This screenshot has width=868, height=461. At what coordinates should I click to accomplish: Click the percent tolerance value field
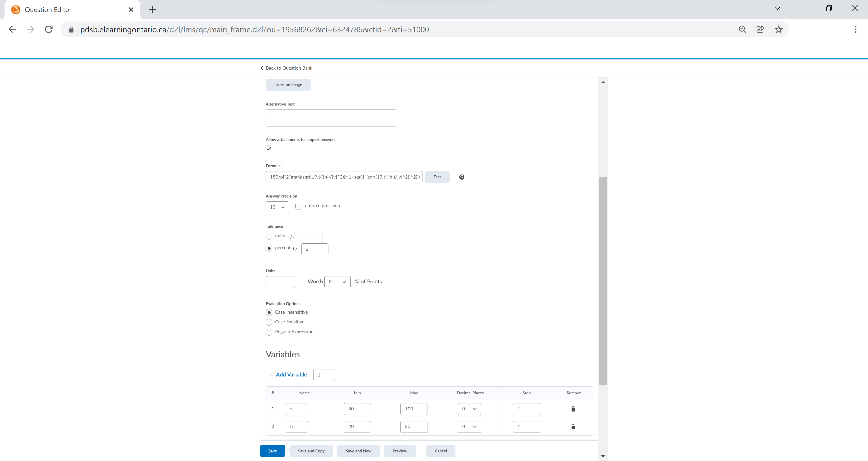pyautogui.click(x=315, y=249)
